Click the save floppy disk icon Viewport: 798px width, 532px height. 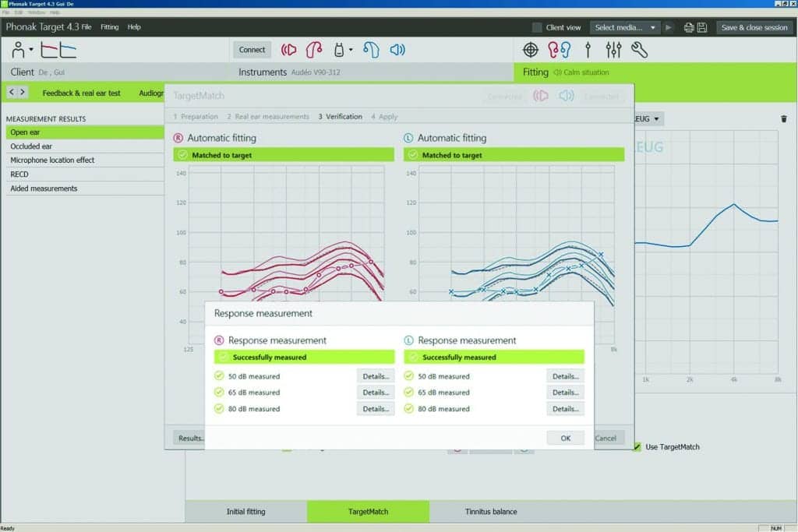(x=702, y=27)
